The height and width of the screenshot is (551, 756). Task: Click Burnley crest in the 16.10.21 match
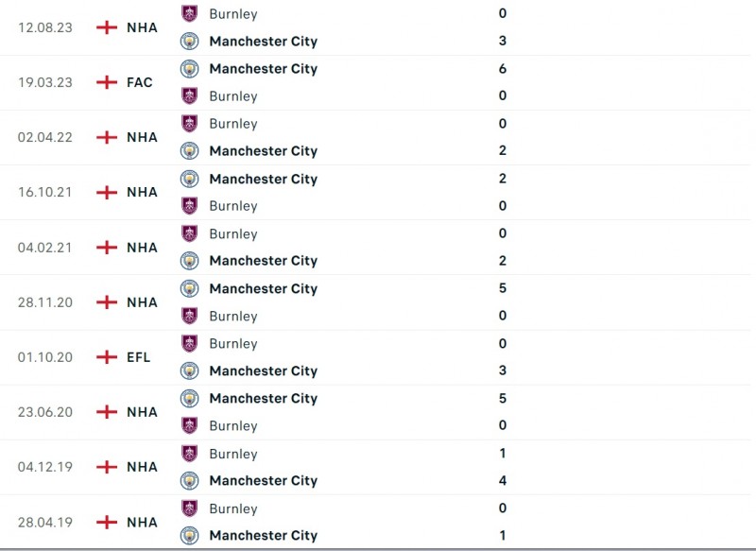coord(190,205)
